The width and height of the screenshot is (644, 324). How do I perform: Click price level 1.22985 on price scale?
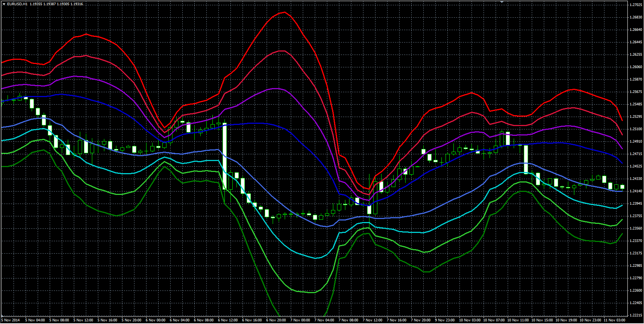point(636,266)
